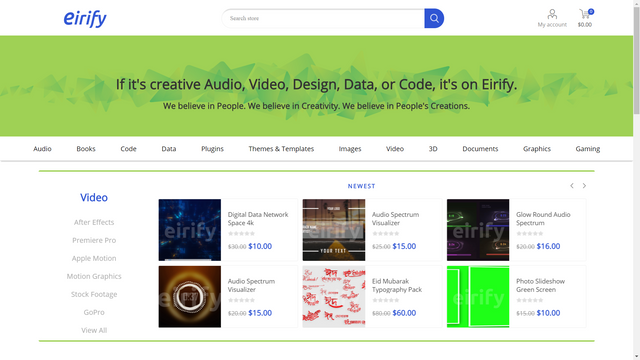Screen dimensions: 640x360
Task: Open the Images category
Action: tap(350, 149)
